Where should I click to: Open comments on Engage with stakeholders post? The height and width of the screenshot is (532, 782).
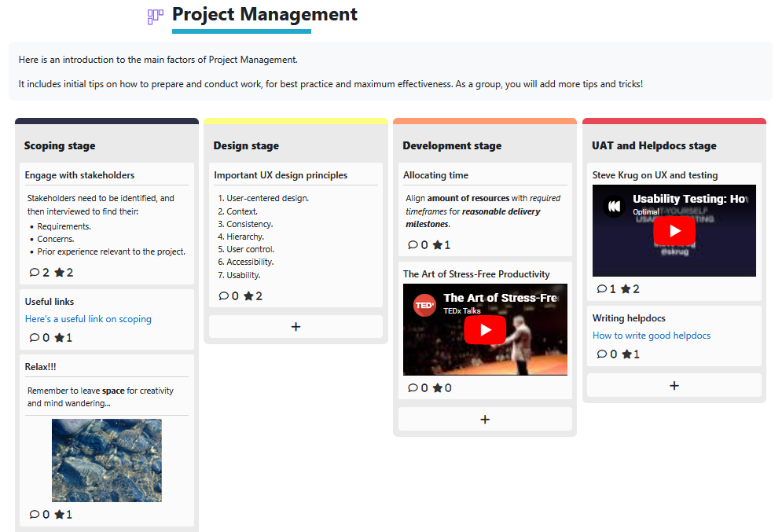click(x=35, y=272)
